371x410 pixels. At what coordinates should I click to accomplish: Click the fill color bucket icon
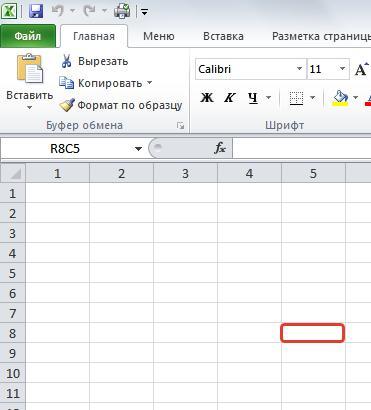coord(340,98)
